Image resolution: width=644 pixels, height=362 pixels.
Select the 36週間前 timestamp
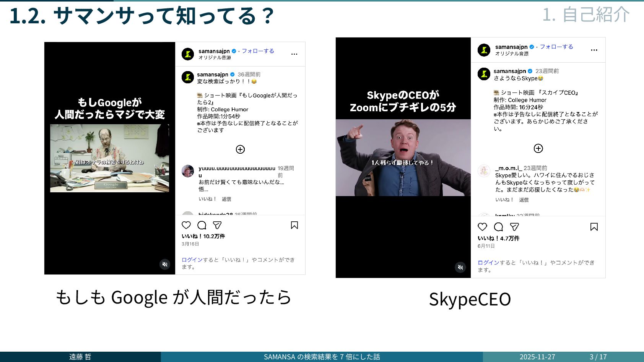click(249, 75)
